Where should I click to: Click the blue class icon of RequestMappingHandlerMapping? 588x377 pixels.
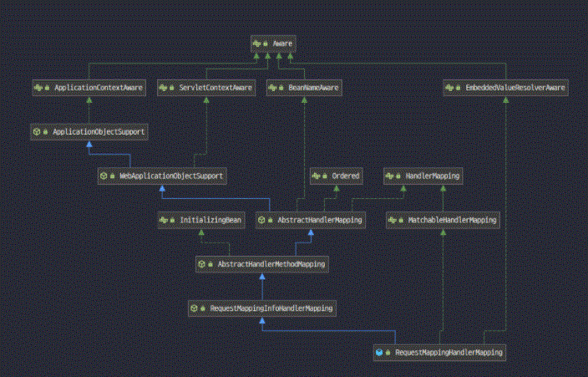coord(379,354)
